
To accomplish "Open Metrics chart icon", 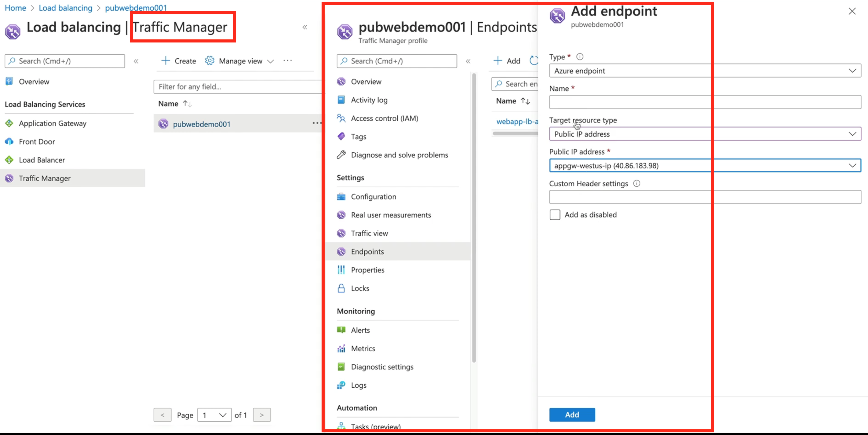I will [x=341, y=349].
